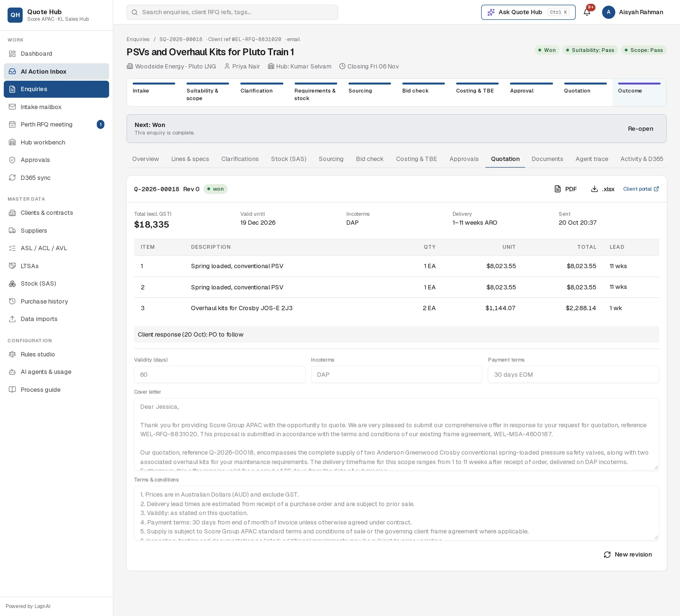Open D365 sync from sidebar

[x=56, y=178]
